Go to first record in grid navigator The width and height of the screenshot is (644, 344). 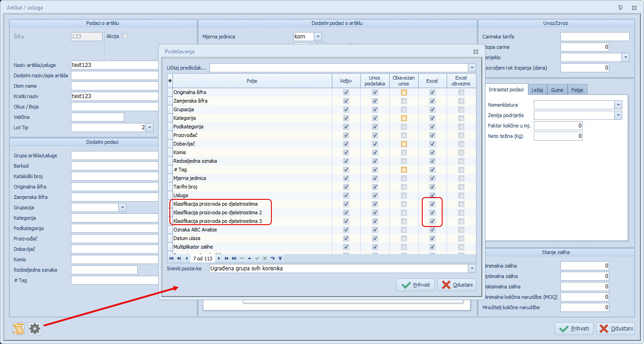tap(171, 259)
